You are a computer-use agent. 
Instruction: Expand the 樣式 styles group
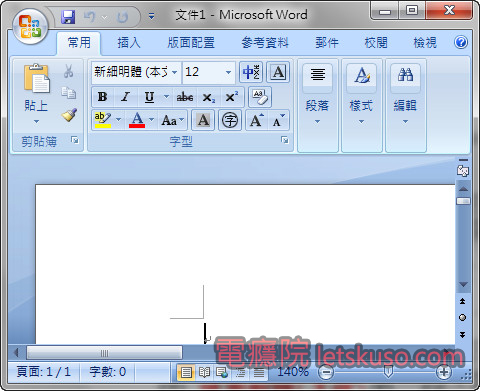pyautogui.click(x=362, y=105)
